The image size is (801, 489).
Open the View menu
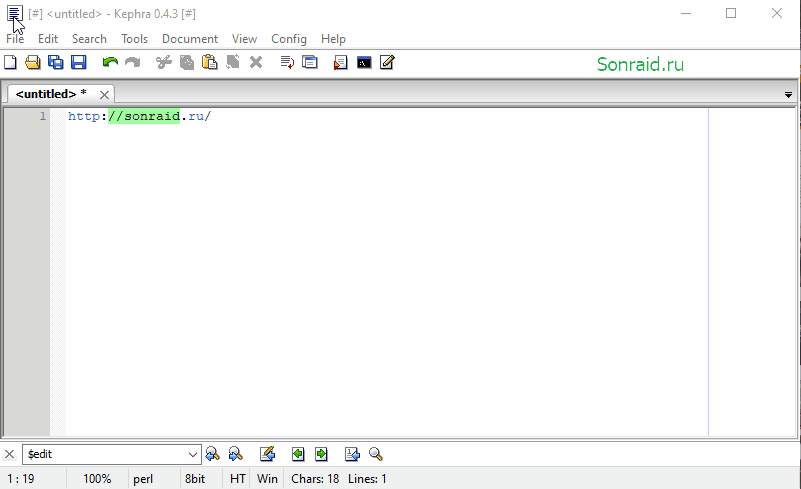coord(244,39)
